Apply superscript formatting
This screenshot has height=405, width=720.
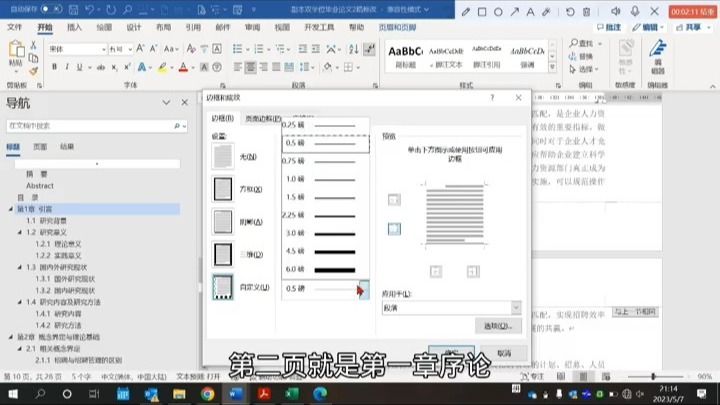click(x=127, y=67)
